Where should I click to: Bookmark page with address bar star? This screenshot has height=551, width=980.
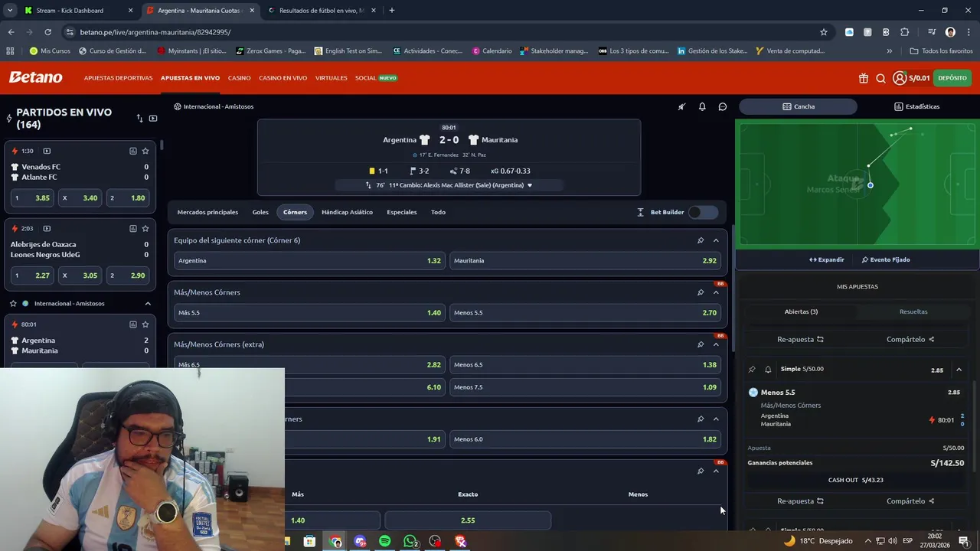pyautogui.click(x=824, y=32)
